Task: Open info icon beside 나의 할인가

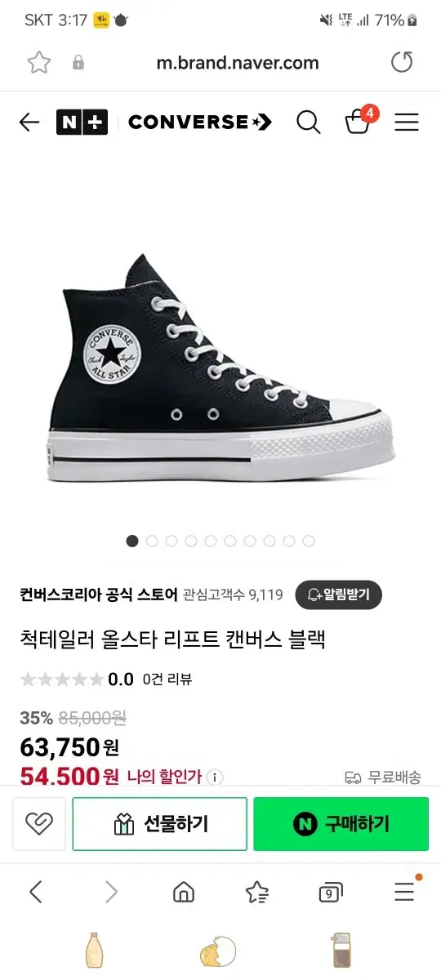Action: (x=215, y=777)
